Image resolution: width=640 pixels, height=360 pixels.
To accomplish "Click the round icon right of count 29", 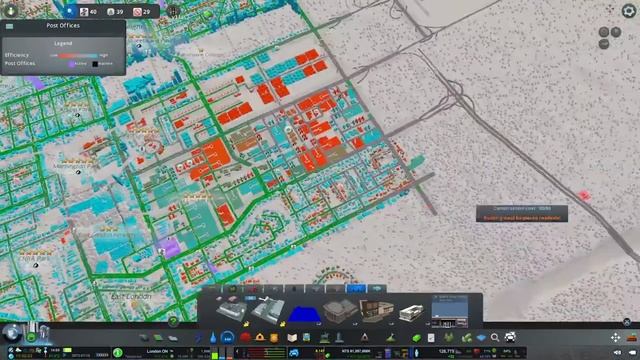I will point(173,11).
